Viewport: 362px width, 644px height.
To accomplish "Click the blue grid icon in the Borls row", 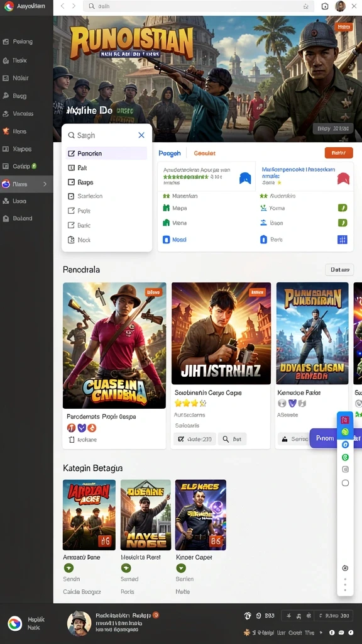I will [x=343, y=240].
